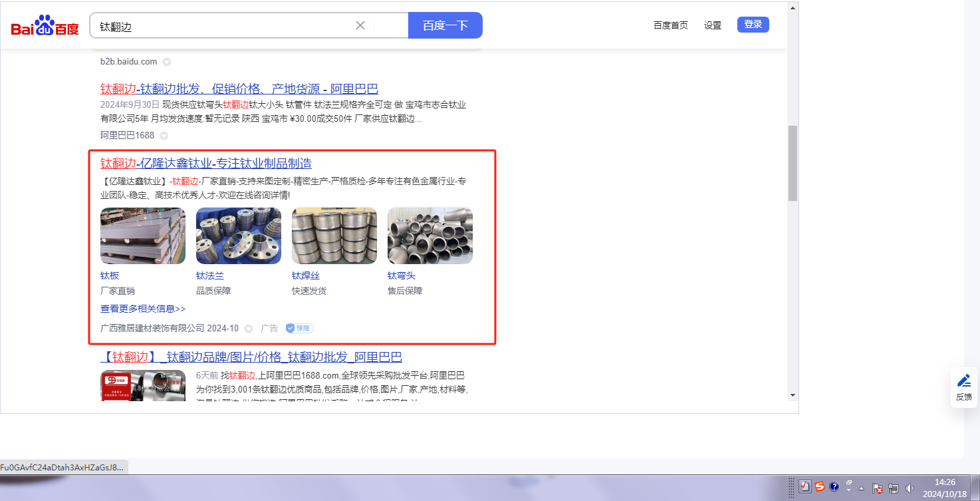980x501 pixels.
Task: Click the 钛焊丝 product link
Action: [x=306, y=275]
